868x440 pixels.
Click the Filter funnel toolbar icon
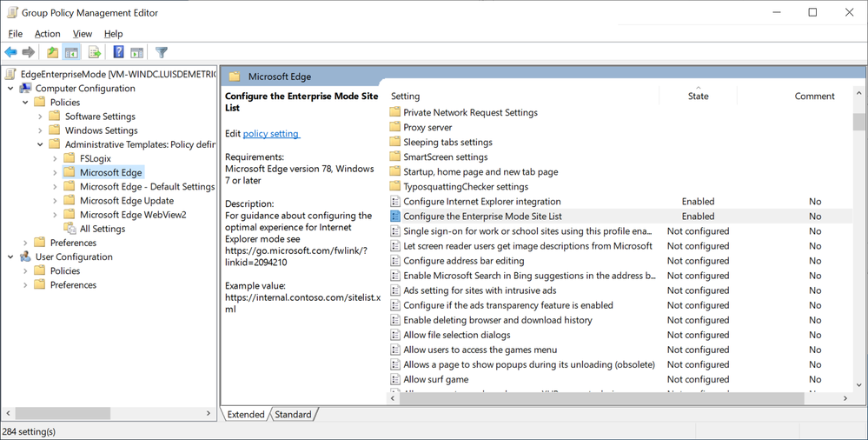coord(161,52)
